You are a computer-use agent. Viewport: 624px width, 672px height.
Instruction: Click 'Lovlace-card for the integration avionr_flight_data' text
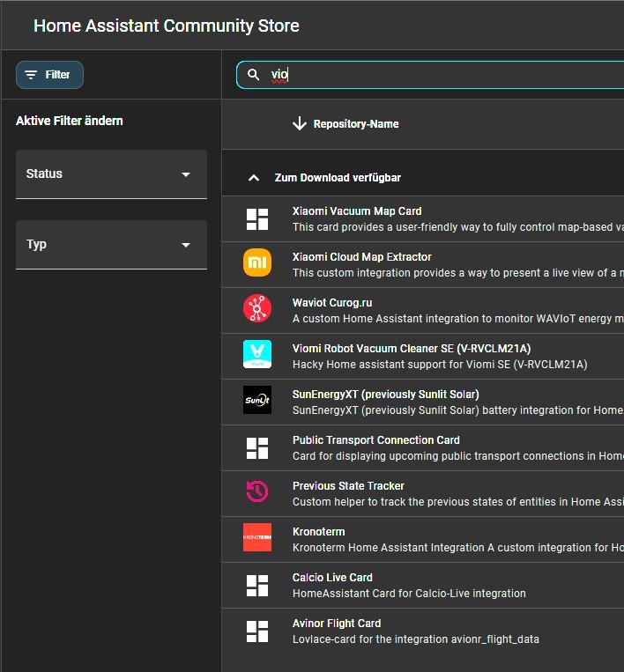pos(416,639)
